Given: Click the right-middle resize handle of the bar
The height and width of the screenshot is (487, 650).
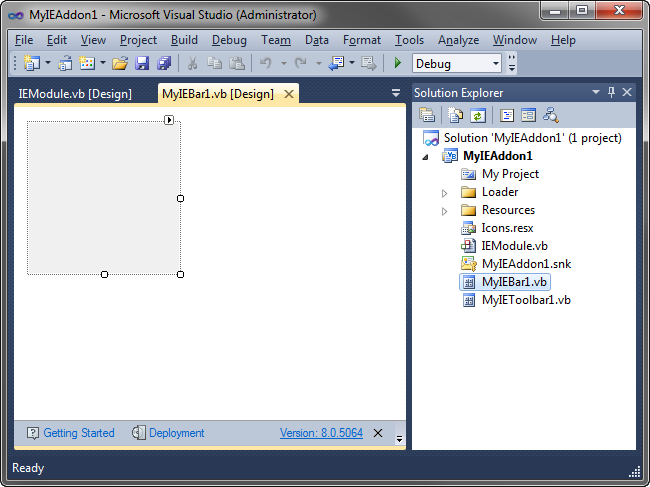Looking at the screenshot, I should (x=180, y=199).
